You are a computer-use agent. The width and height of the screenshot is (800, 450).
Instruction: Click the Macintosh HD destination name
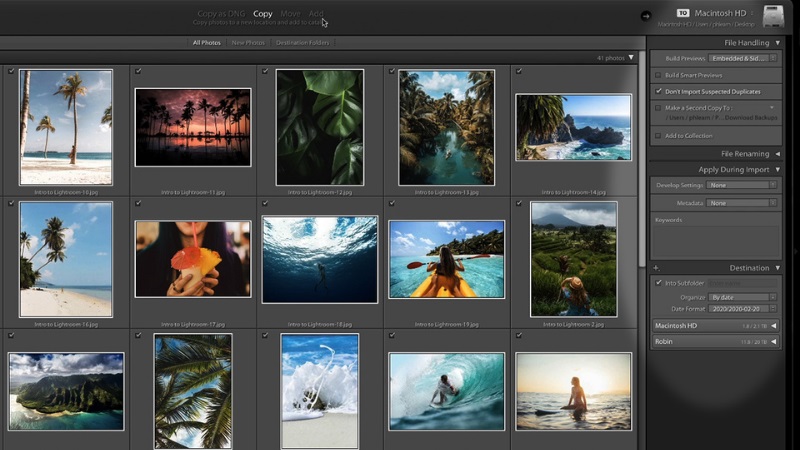click(720, 13)
